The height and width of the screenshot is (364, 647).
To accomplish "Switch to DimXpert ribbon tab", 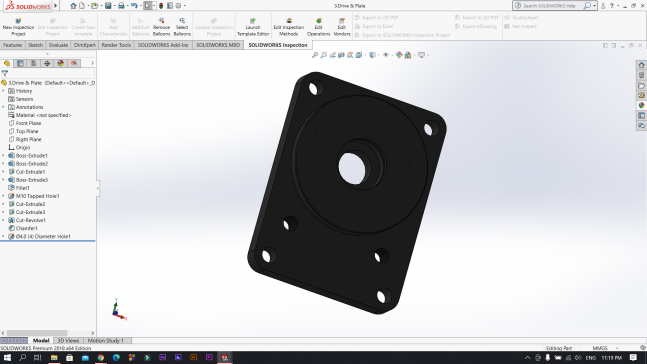I will 85,45.
